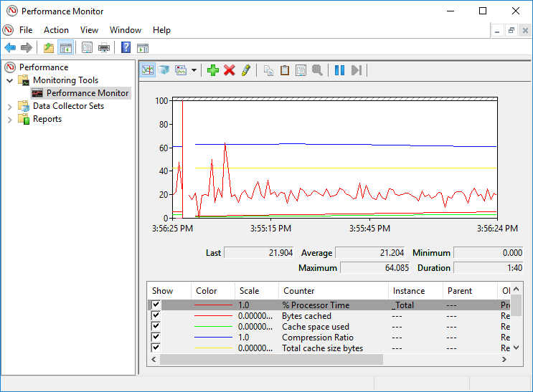Viewport: 533px width, 392px height.
Task: Click the blue Help question mark icon
Action: click(x=126, y=48)
